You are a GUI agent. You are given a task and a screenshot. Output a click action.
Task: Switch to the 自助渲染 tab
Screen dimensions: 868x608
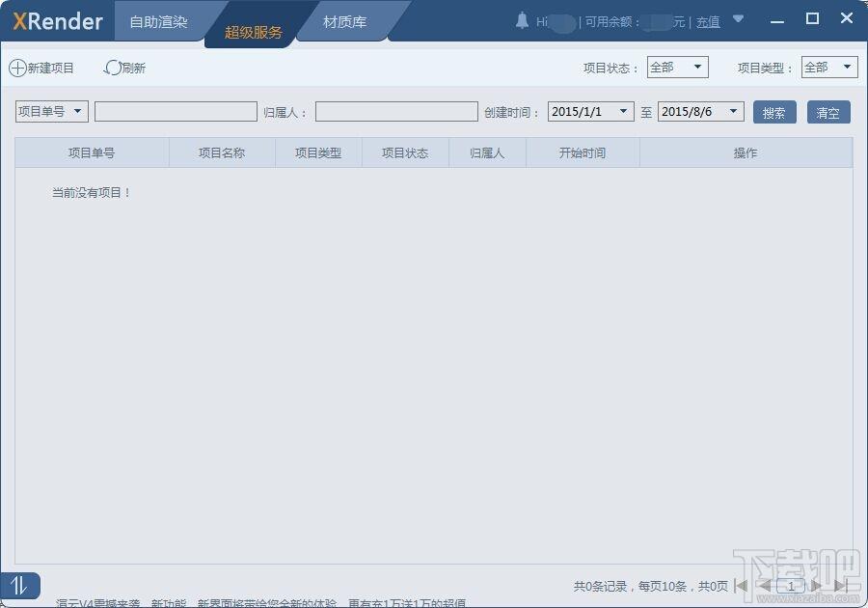coord(158,21)
